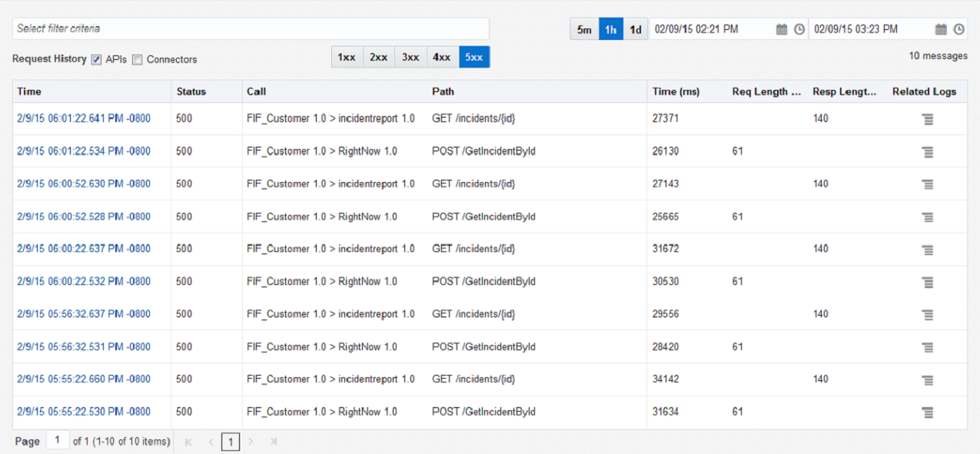The height and width of the screenshot is (454, 980).
Task: Select the 5m time range
Action: pyautogui.click(x=584, y=29)
